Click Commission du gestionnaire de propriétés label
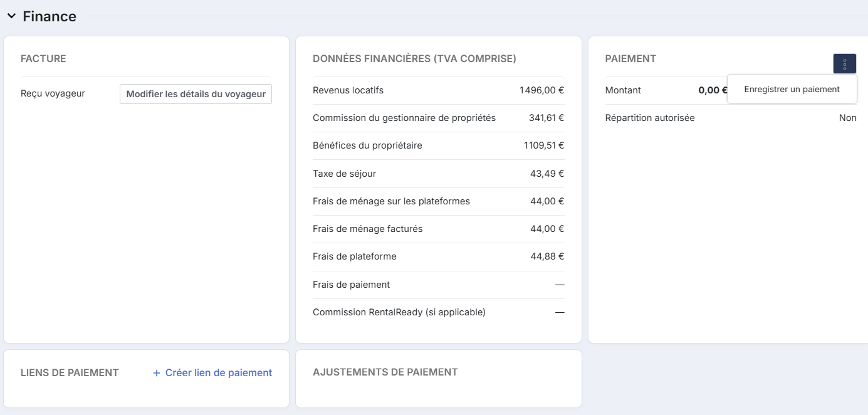Image resolution: width=868 pixels, height=415 pixels. click(x=404, y=118)
